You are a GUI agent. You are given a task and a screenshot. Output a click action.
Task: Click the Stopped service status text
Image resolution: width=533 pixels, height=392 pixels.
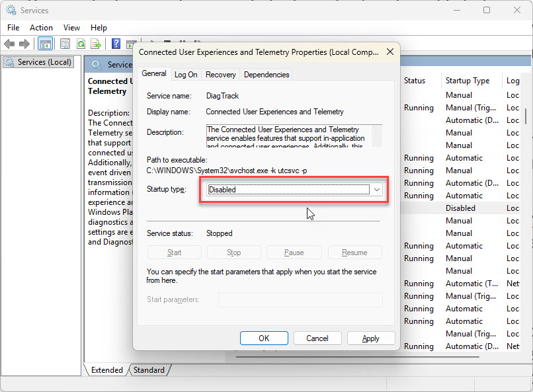(x=220, y=233)
